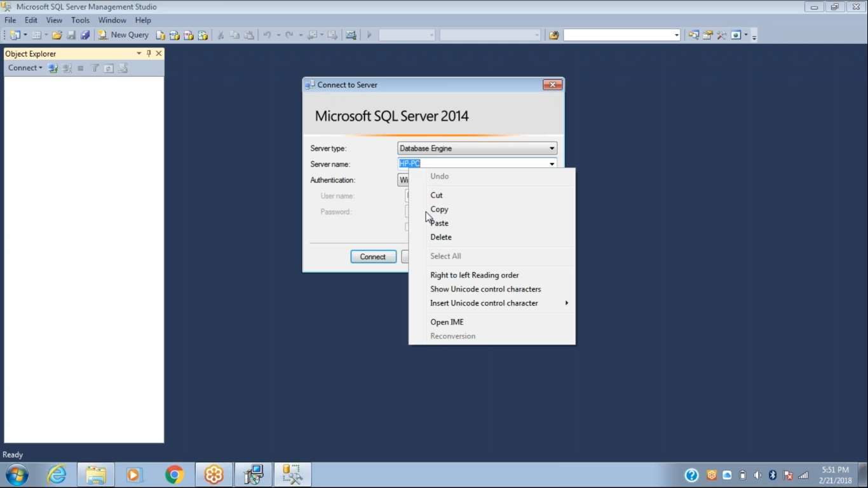
Task: Click the Windows Start button
Action: [17, 475]
